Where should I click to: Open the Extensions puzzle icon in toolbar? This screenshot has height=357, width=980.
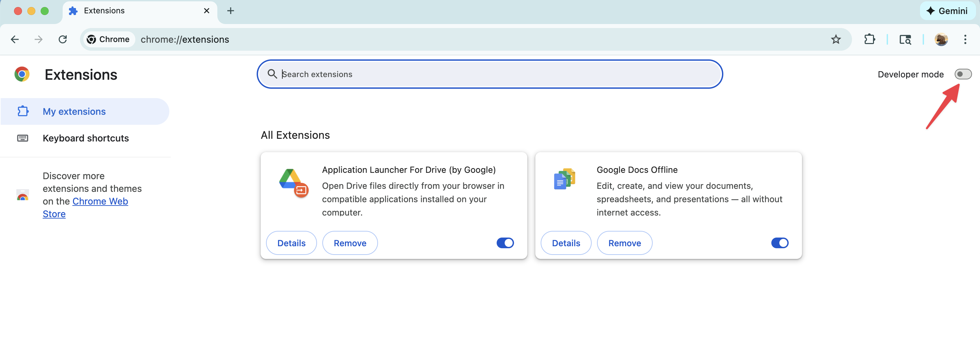(869, 39)
